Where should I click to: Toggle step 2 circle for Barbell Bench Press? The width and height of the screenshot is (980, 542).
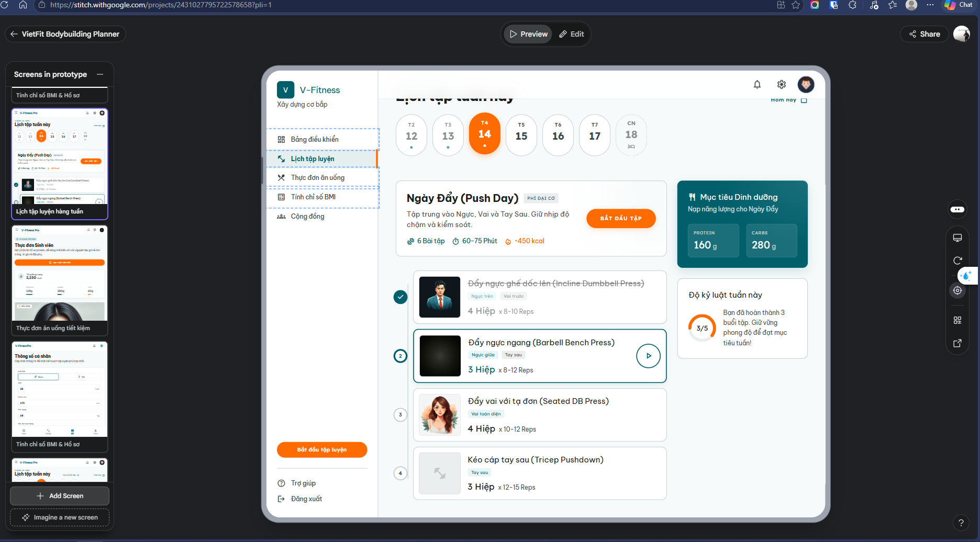point(400,356)
